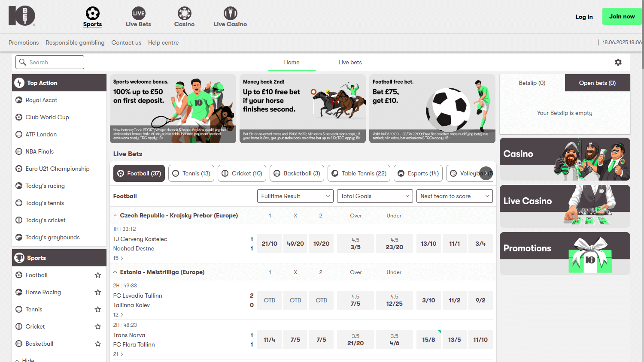The image size is (644, 362).
Task: Mark Horse Racing as favourite
Action: (97, 292)
